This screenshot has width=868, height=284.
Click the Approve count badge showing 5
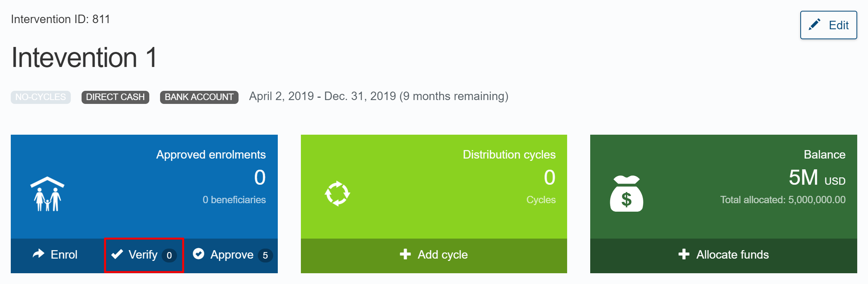pos(265,255)
